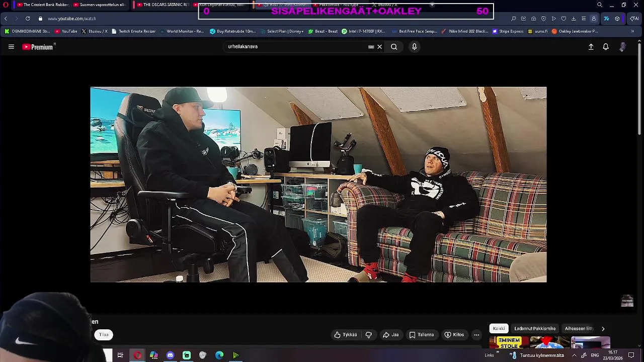Open Microsoft Edge from the taskbar
Screen dimensions: 644x362
pos(219,355)
